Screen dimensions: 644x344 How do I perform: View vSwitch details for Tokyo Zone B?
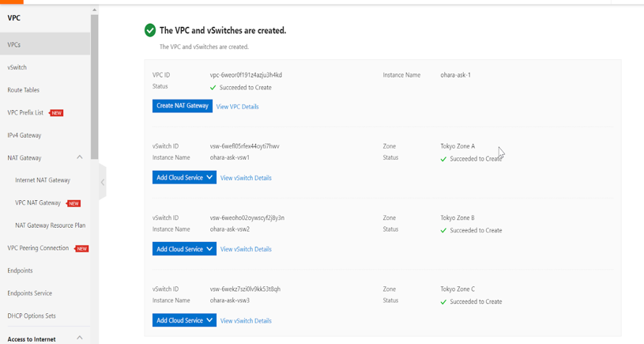(x=246, y=249)
